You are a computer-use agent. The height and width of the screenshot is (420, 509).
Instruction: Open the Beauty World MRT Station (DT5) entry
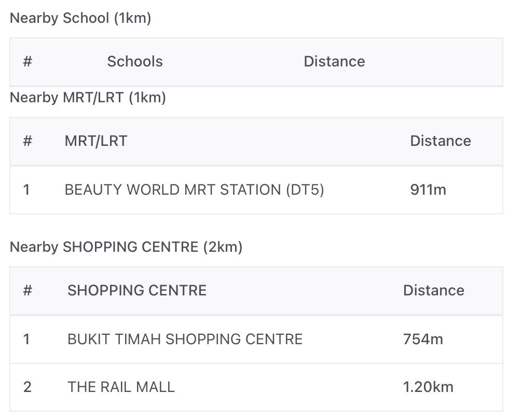point(194,189)
